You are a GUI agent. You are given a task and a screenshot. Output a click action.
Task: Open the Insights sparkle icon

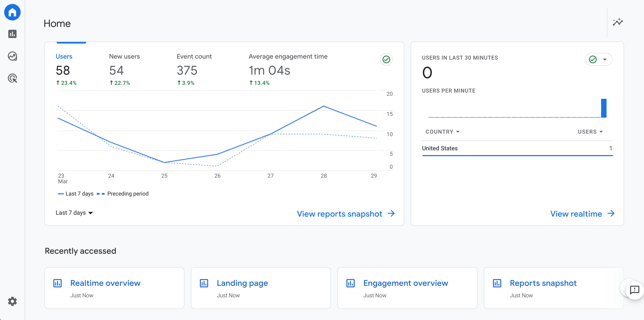(618, 22)
